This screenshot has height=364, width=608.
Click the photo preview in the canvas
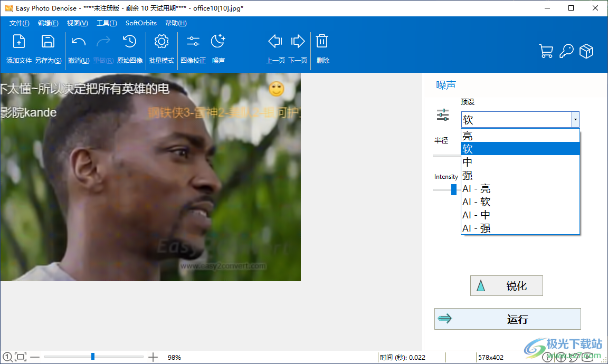(x=150, y=177)
